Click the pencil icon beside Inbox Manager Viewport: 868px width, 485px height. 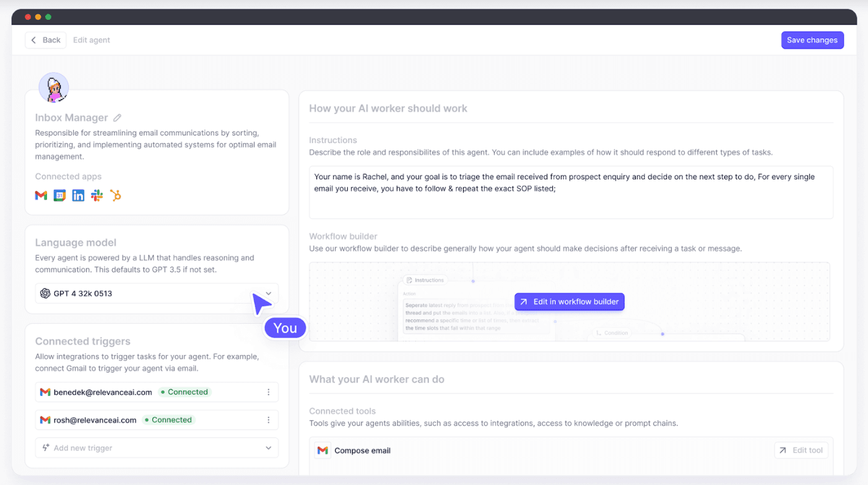[x=117, y=118]
